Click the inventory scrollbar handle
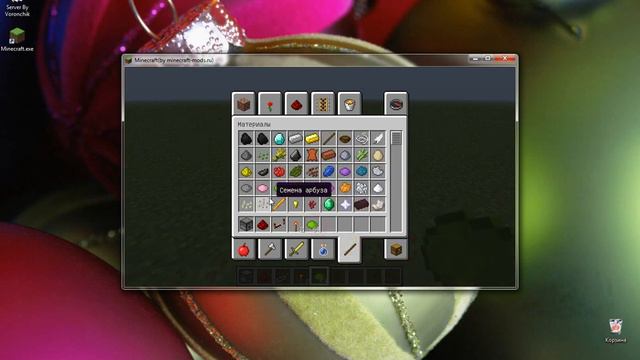This screenshot has height=360, width=640. (396, 138)
